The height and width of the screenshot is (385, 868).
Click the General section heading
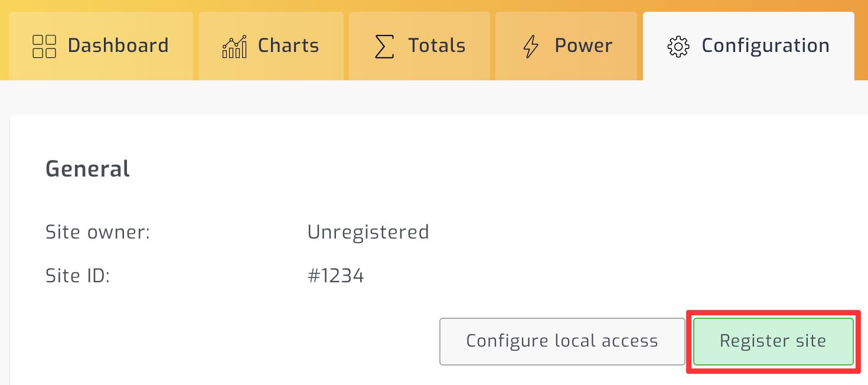[87, 169]
